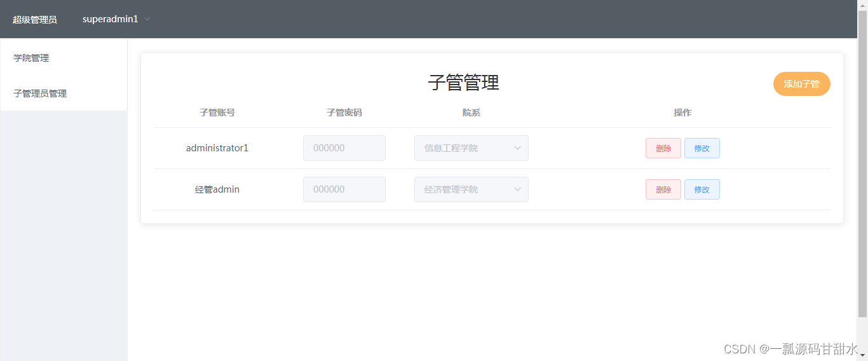Modify the 经管admin row
Viewport: 868px width, 361px height.
coord(702,189)
